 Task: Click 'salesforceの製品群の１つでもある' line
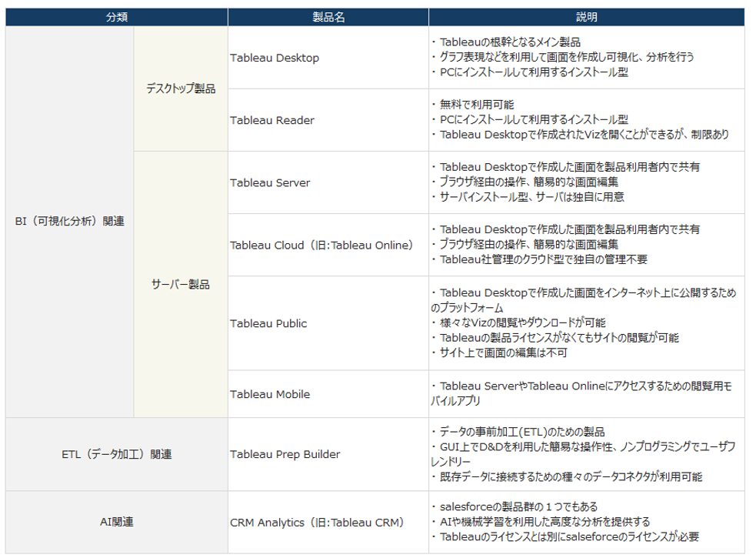point(515,506)
